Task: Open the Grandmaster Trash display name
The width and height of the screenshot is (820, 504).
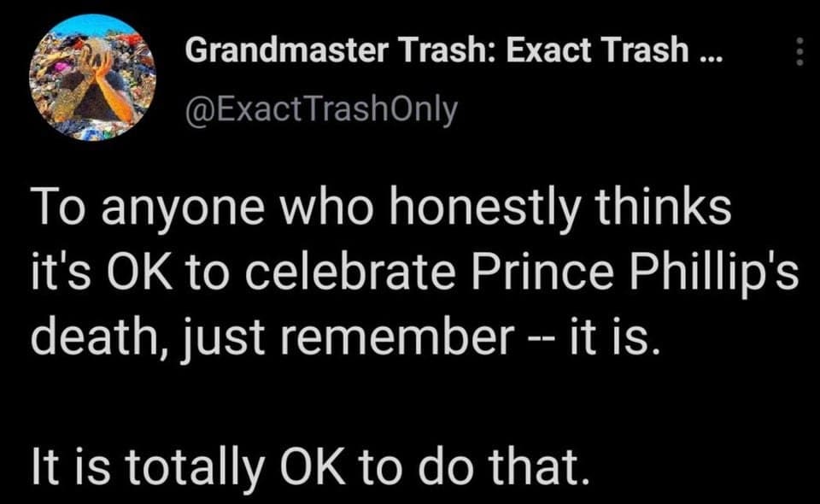Action: click(x=454, y=51)
